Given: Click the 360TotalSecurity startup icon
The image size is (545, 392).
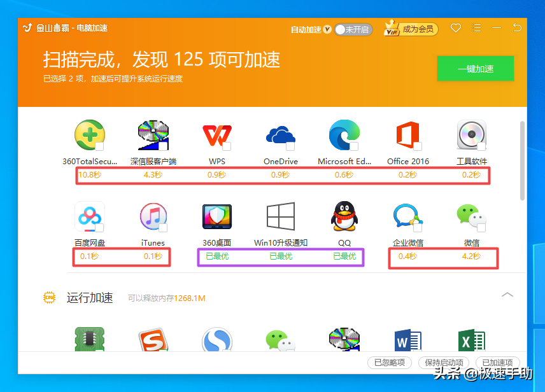Looking at the screenshot, I should tap(90, 135).
